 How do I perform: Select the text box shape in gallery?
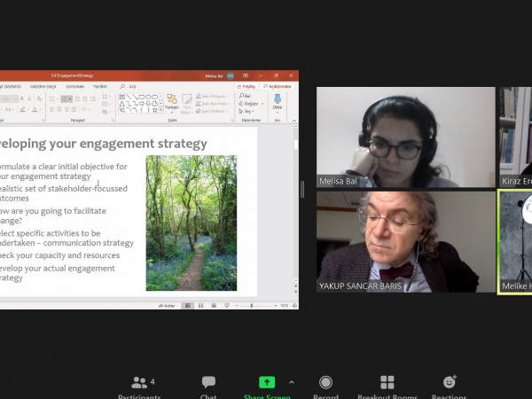pyautogui.click(x=122, y=97)
